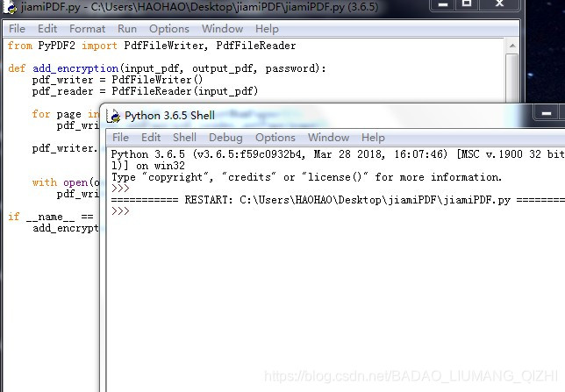
Task: Click the 'add_encrypt' call line in editor
Action: (66, 228)
